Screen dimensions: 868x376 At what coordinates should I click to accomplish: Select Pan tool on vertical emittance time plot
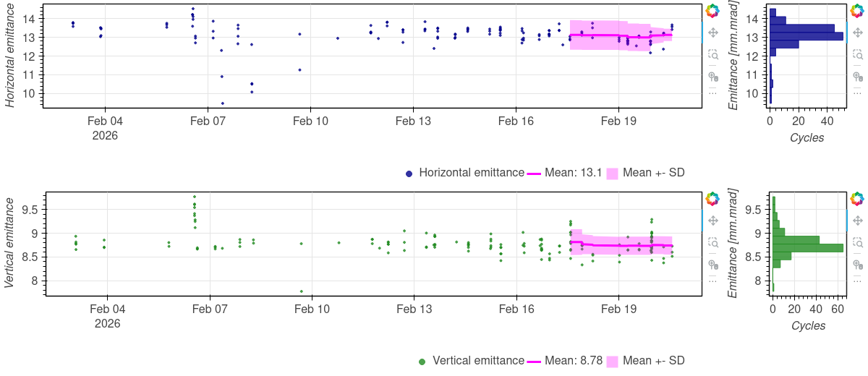712,221
